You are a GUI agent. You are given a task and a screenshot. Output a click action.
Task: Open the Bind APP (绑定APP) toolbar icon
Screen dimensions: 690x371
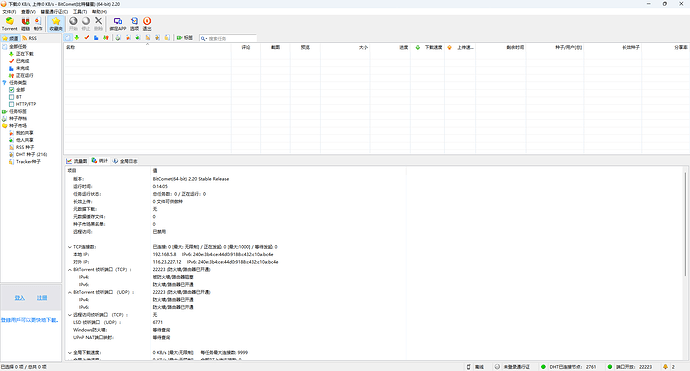[x=118, y=24]
